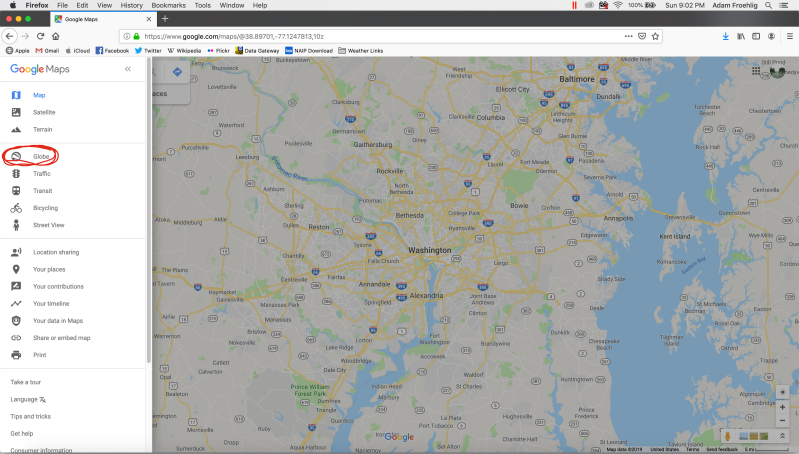Click the Terms link at map bottom
The width and height of the screenshot is (799, 454).
click(693, 449)
